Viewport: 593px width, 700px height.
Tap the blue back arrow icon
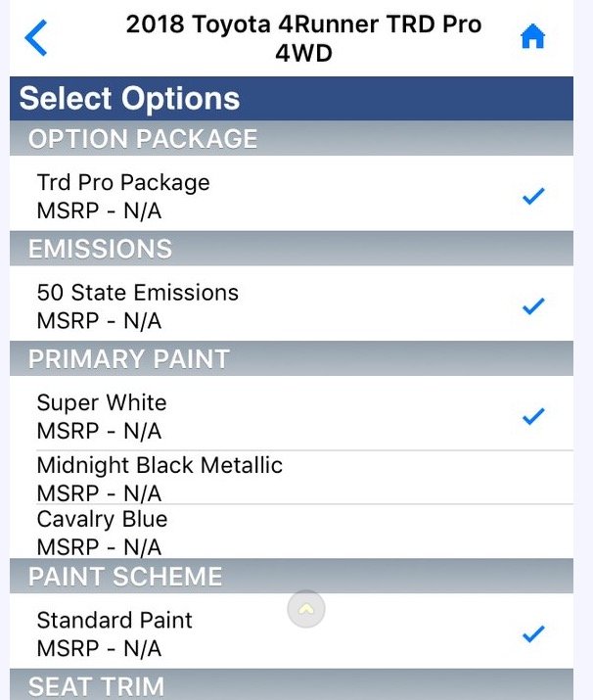click(35, 38)
